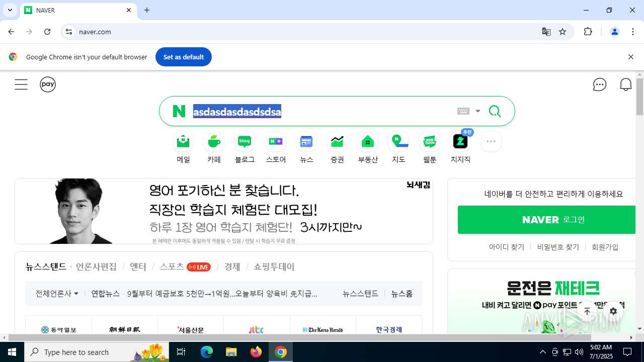Image resolution: width=644 pixels, height=362 pixels.
Task: View site information icon in address bar
Action: click(69, 32)
